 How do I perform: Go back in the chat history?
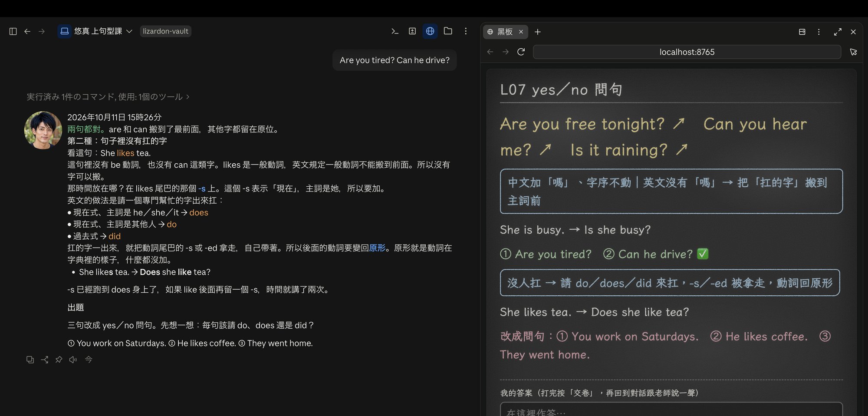(27, 31)
